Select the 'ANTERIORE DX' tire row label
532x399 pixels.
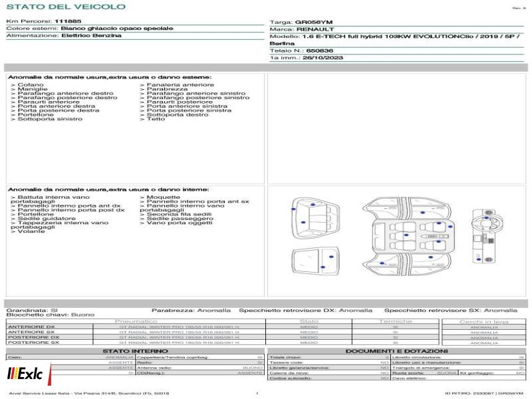(x=31, y=327)
